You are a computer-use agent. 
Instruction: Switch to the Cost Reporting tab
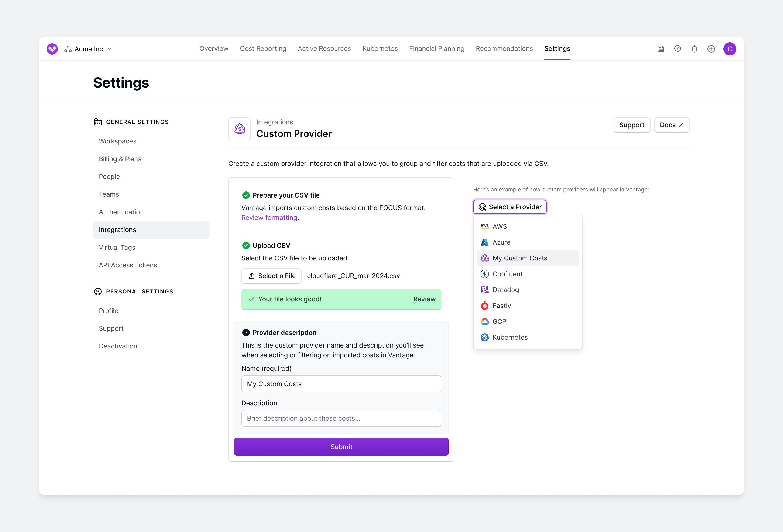[263, 48]
